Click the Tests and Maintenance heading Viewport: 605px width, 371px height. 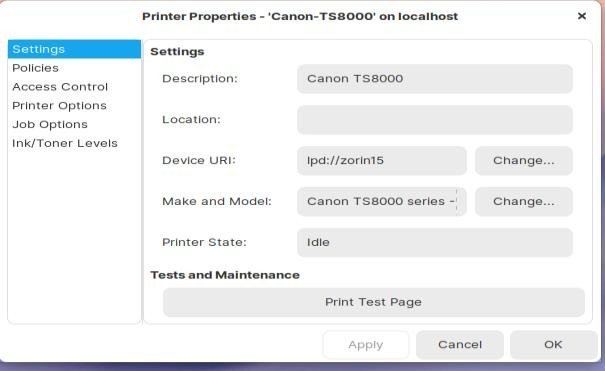click(x=225, y=275)
